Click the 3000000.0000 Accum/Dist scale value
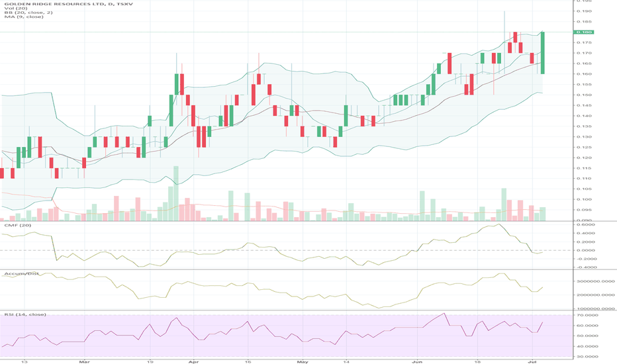The height and width of the screenshot is (364, 617). tap(596, 281)
